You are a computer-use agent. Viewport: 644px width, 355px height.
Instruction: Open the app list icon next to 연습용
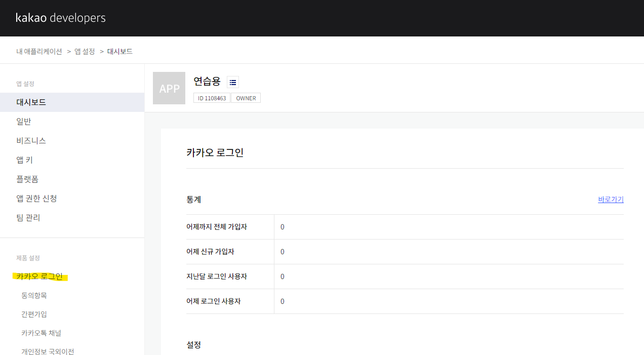pos(233,82)
